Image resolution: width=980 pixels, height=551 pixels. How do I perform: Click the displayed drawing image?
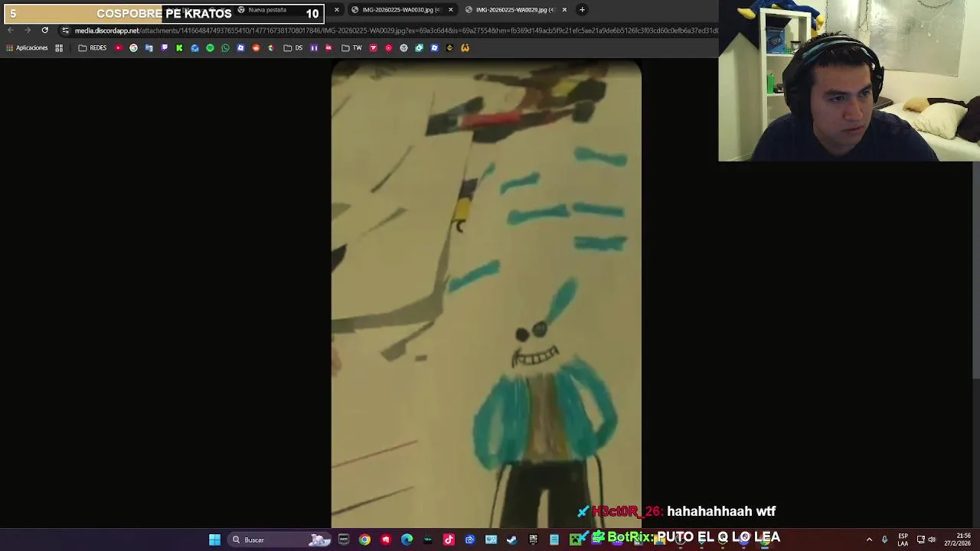pyautogui.click(x=486, y=295)
